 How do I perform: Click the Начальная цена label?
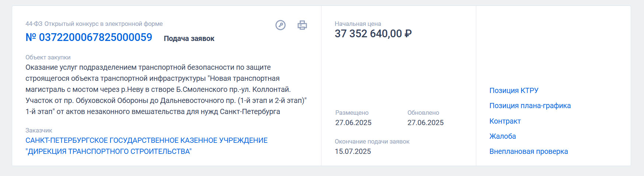coord(358,24)
